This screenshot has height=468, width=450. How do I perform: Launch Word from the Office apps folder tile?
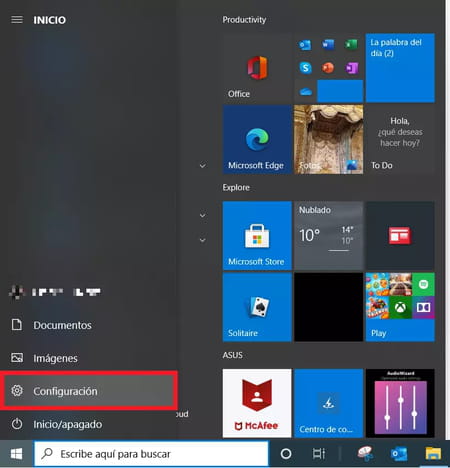coord(328,44)
